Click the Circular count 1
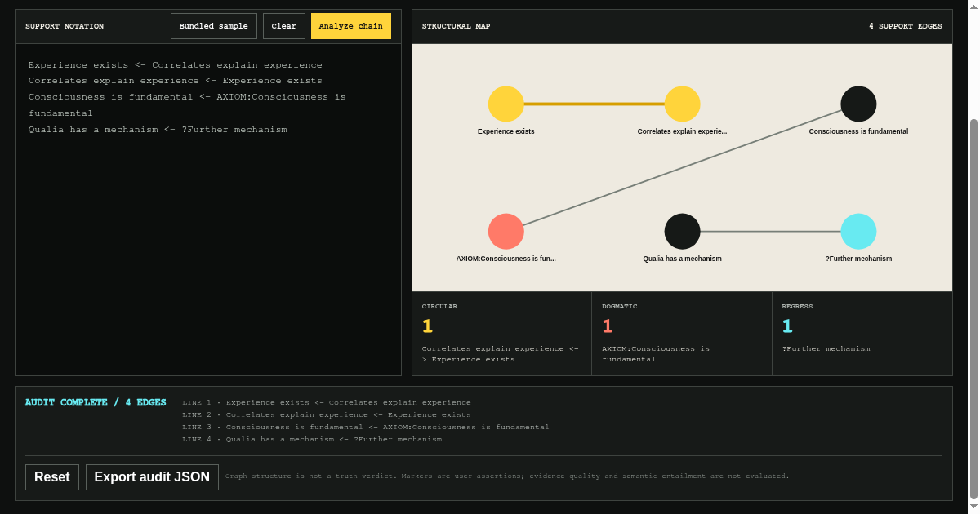This screenshot has width=980, height=514. (x=427, y=326)
